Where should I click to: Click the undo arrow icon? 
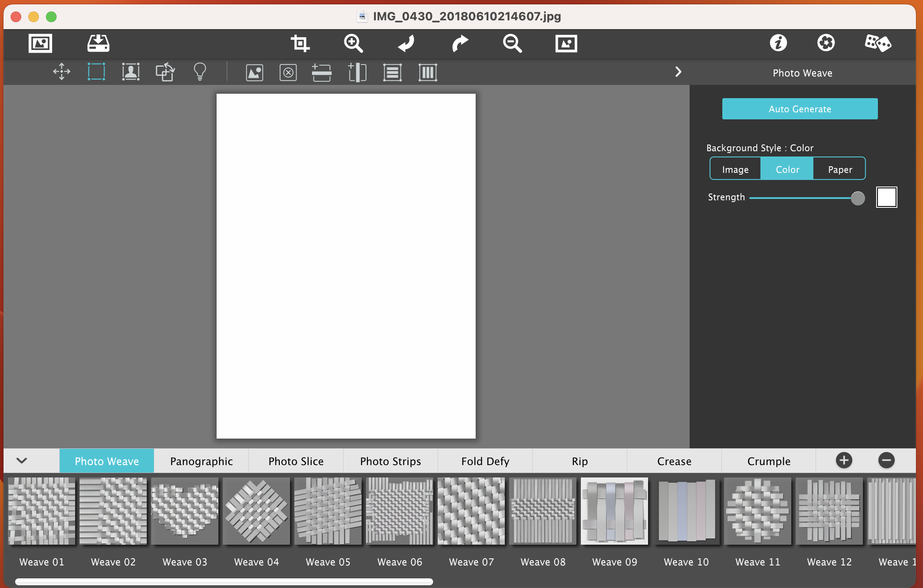click(406, 43)
